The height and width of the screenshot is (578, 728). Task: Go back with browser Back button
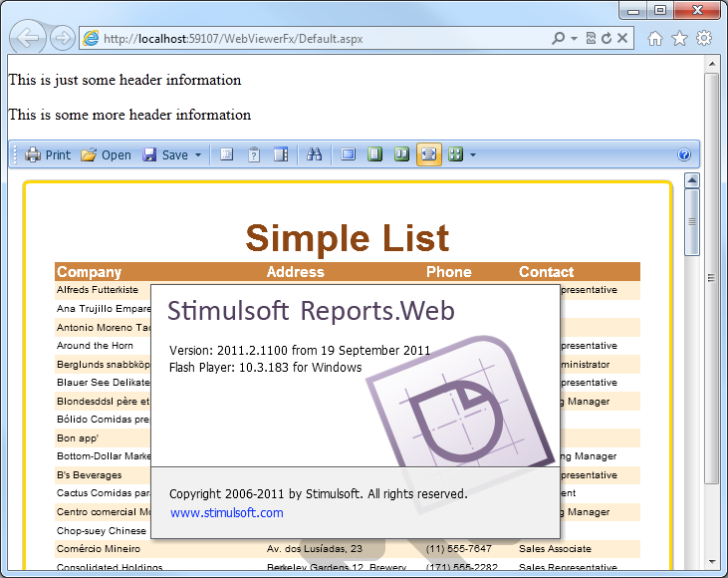click(x=28, y=38)
